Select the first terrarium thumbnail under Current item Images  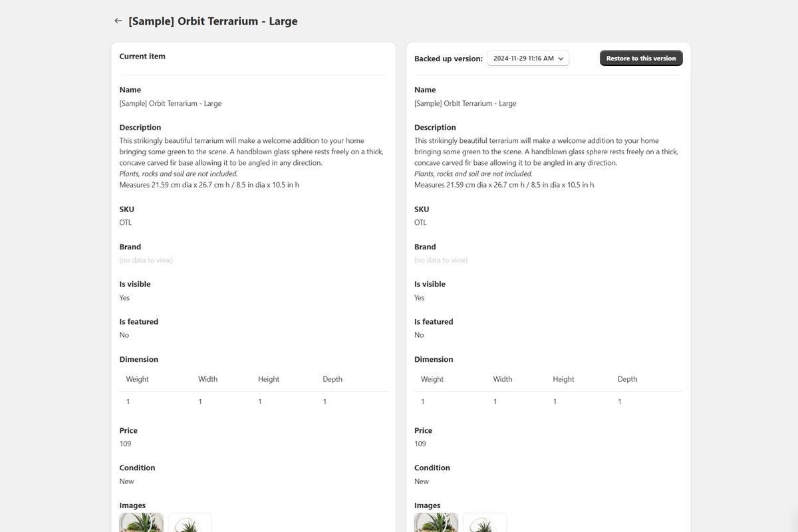tap(141, 523)
